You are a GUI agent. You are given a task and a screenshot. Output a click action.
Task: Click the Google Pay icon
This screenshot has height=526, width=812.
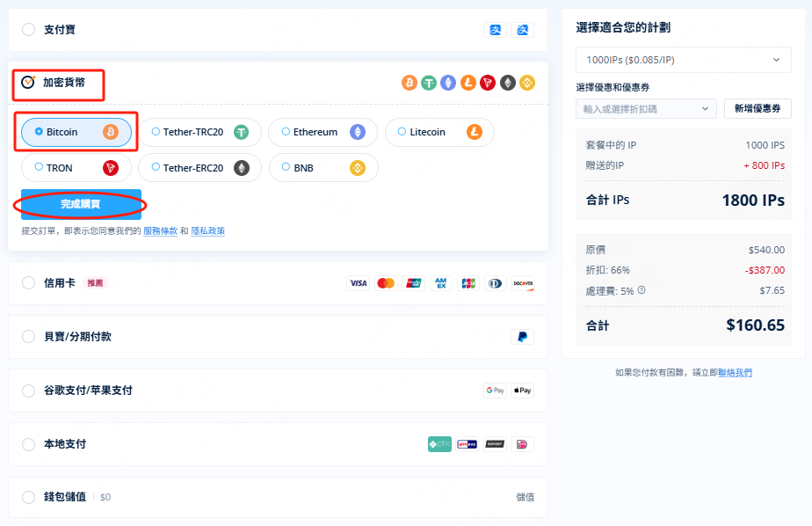495,391
